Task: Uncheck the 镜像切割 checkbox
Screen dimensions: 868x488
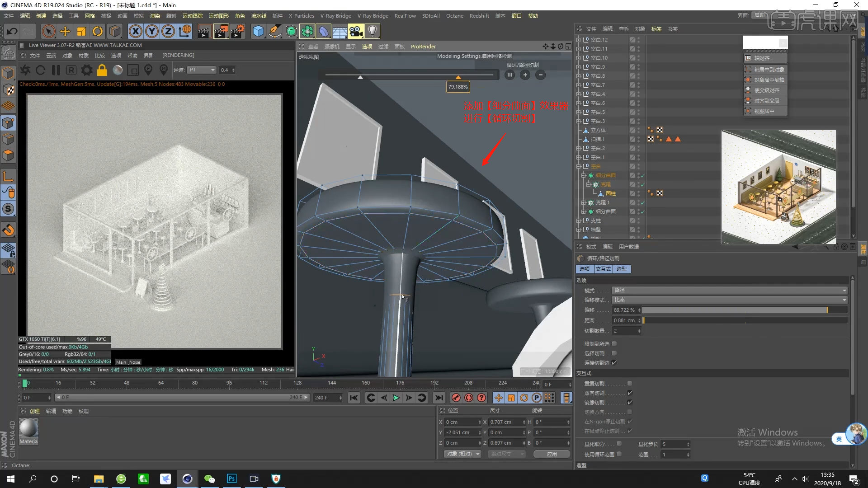Action: coord(630,403)
